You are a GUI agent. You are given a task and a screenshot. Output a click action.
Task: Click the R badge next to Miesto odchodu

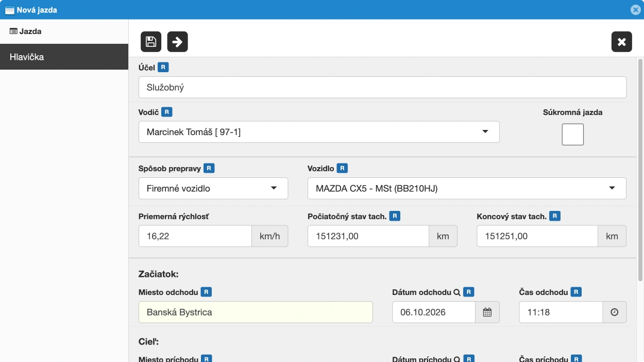[206, 292]
